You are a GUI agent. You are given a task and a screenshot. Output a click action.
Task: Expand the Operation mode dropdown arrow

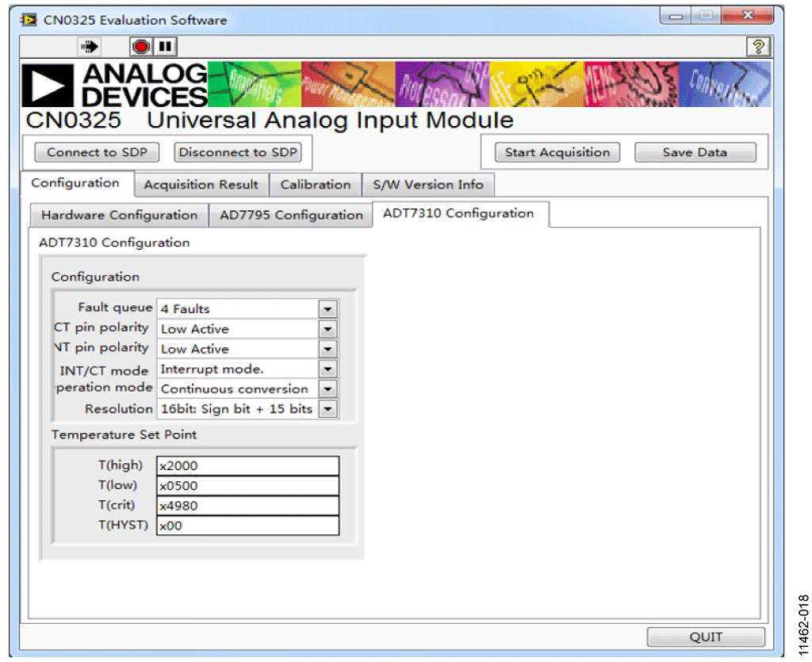(327, 389)
